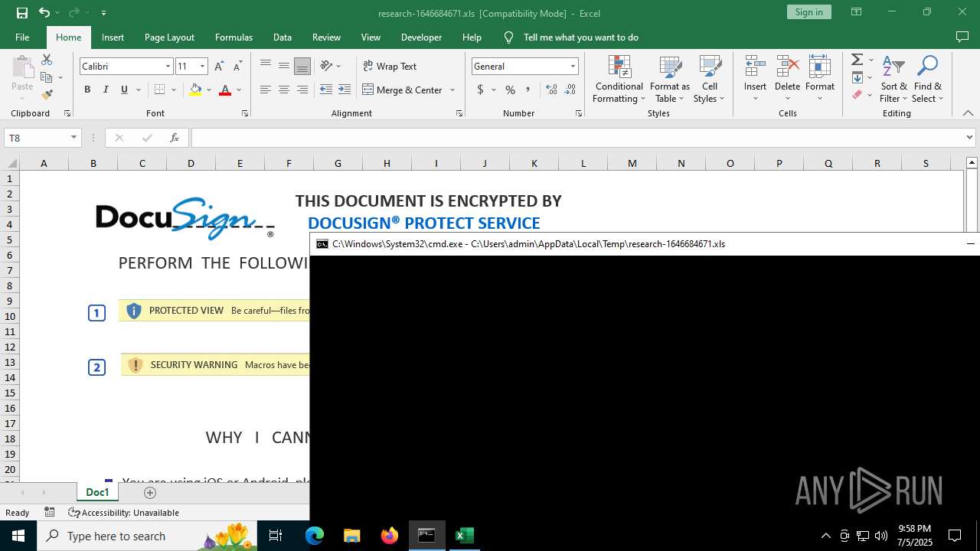The height and width of the screenshot is (551, 980).
Task: Open Accessibility: Unavailable status
Action: (x=124, y=513)
